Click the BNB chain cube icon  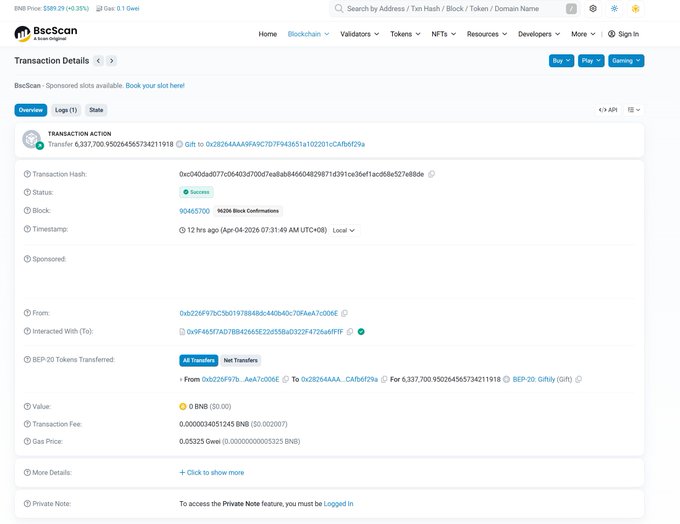[636, 8]
